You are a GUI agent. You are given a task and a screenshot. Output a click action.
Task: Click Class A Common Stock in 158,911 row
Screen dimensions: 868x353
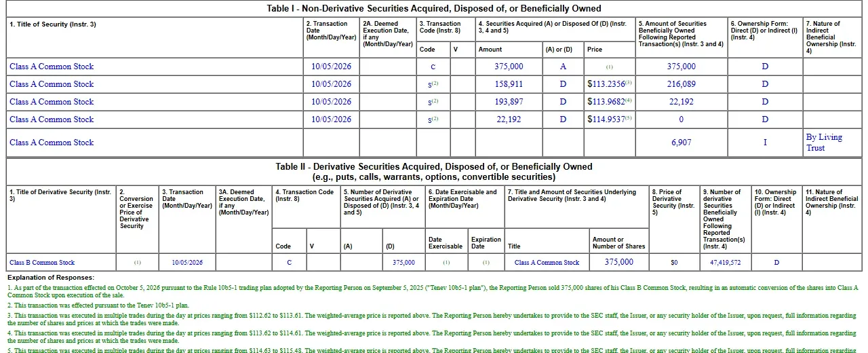pos(52,84)
